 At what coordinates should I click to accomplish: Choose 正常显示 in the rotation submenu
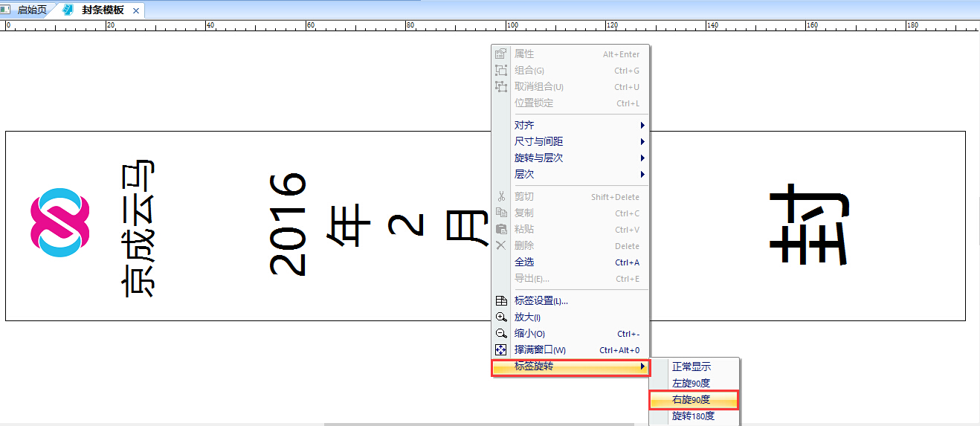pyautogui.click(x=692, y=367)
